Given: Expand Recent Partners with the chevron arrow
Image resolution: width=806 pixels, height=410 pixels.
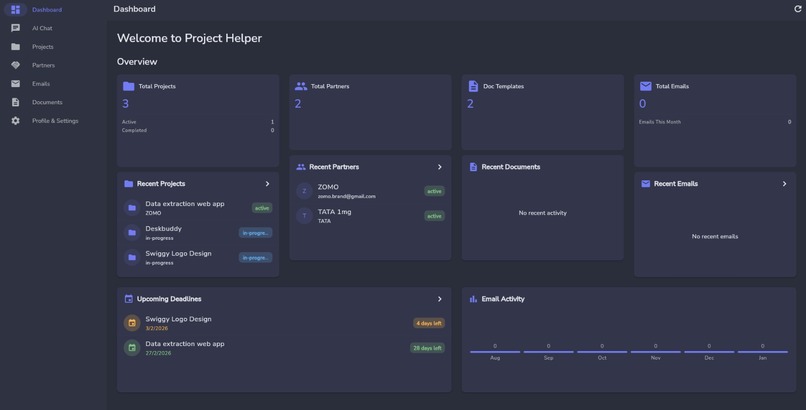Looking at the screenshot, I should coord(439,167).
